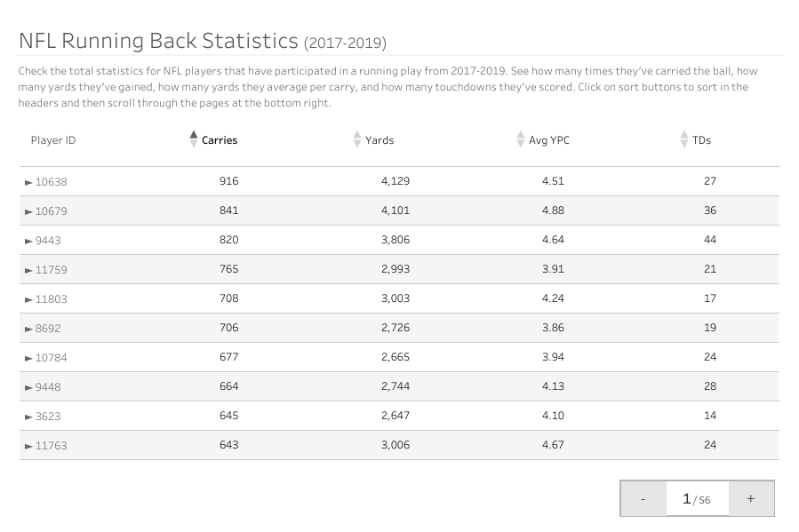Select the 44 touchdowns cell
This screenshot has width=799, height=532.
pyautogui.click(x=709, y=240)
